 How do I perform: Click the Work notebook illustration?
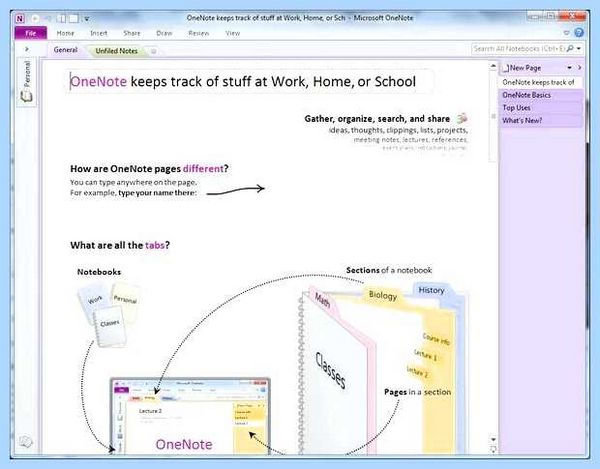coord(94,302)
